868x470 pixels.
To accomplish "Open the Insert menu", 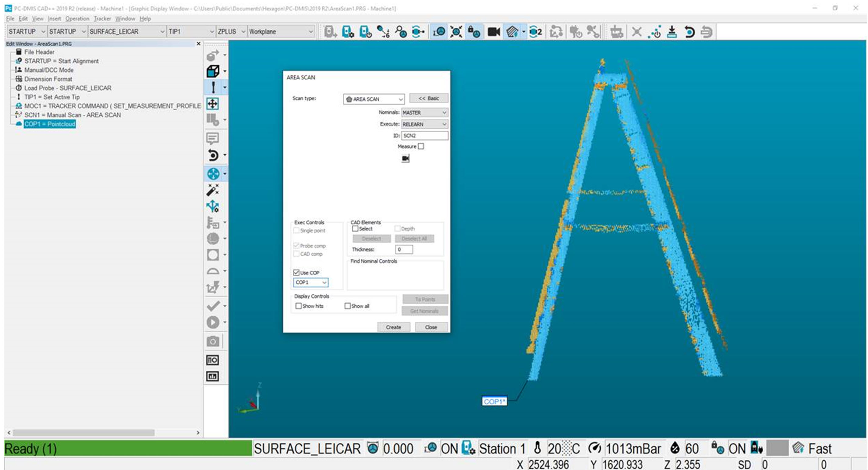I will coord(54,19).
